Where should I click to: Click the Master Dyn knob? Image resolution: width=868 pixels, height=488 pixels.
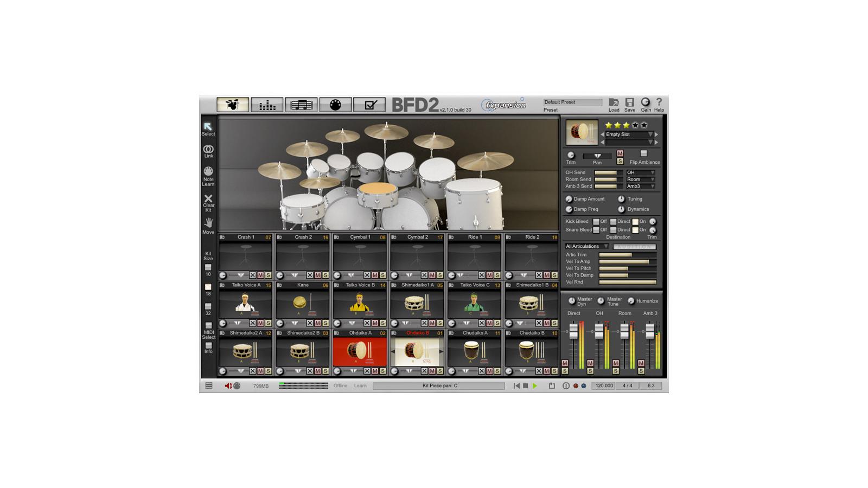(x=572, y=301)
